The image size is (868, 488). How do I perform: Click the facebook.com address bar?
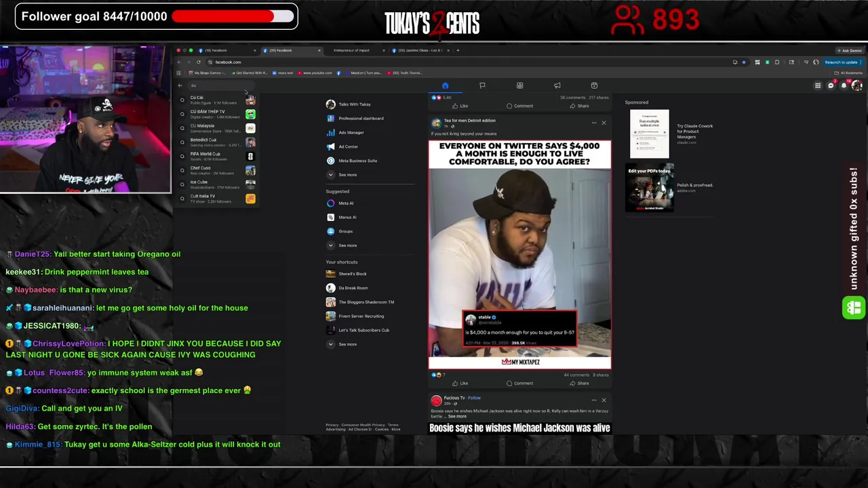(468, 62)
